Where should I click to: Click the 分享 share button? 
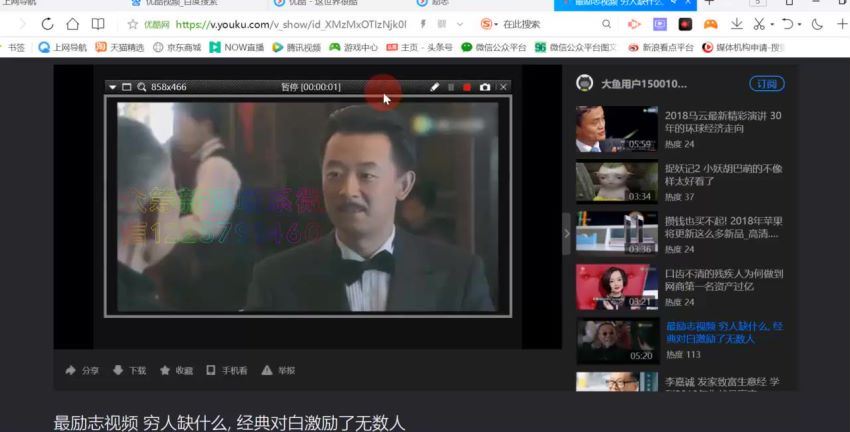(82, 370)
